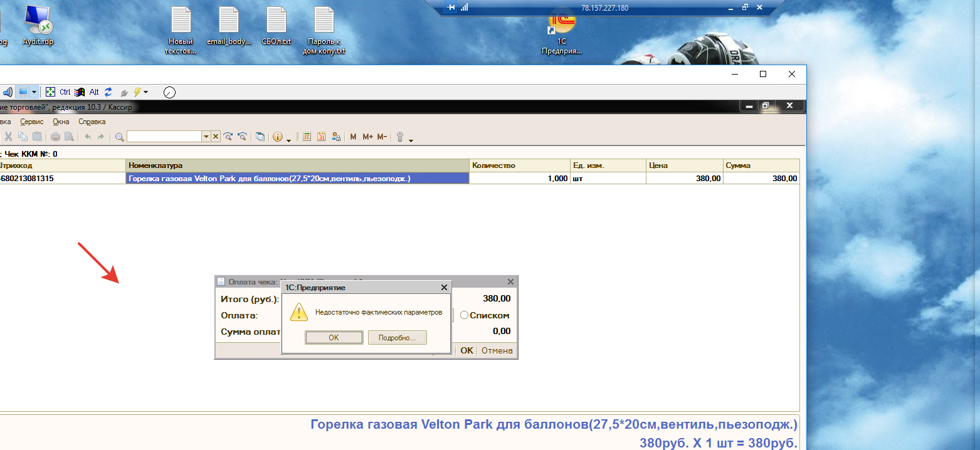This screenshot has width=980, height=450.
Task: Click the search magnifier icon in toolbar
Action: click(119, 137)
